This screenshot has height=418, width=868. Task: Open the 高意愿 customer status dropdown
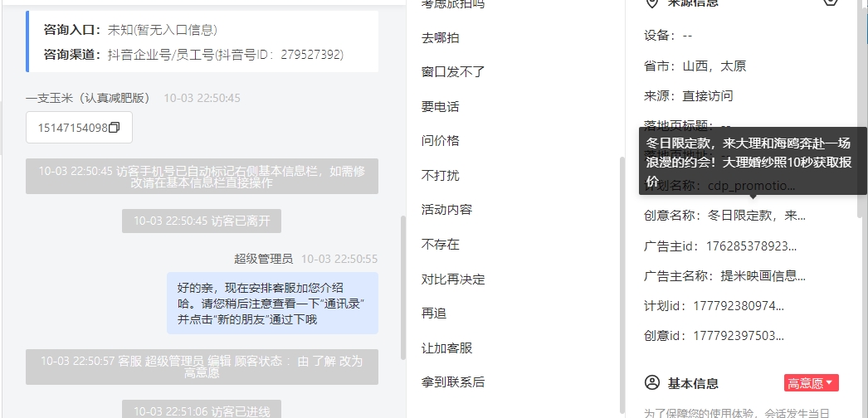[811, 383]
